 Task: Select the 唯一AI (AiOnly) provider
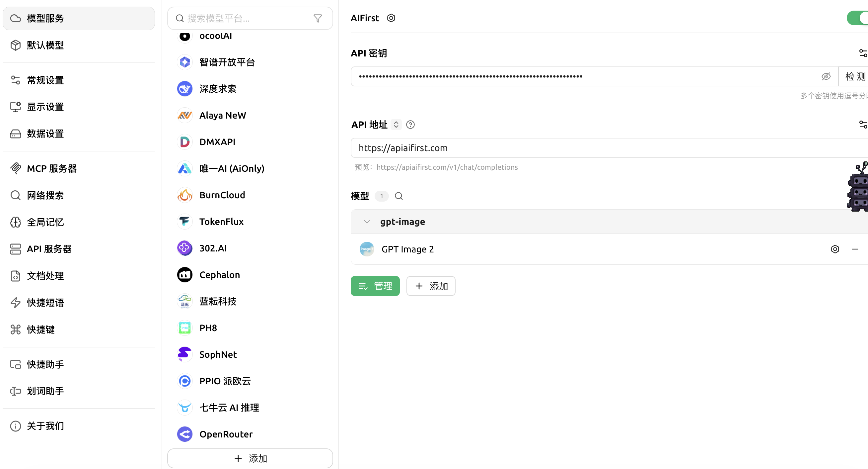coord(250,168)
